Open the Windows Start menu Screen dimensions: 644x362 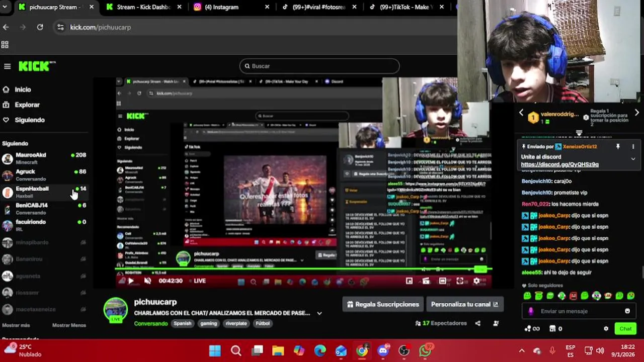(x=215, y=350)
